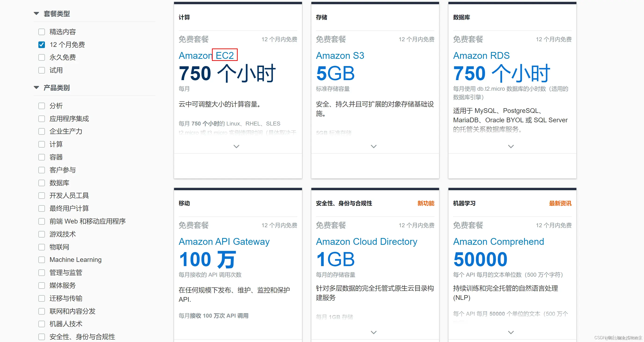Click the 750 个小时 text on RDS card

click(x=502, y=73)
